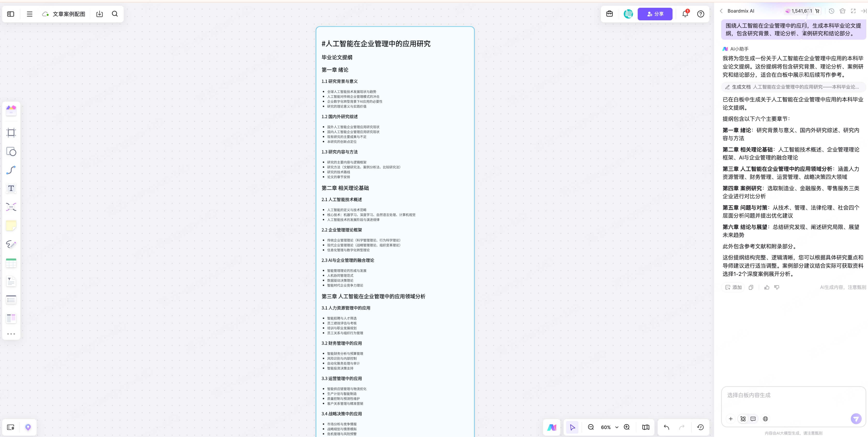This screenshot has width=868, height=437.
Task: Dislike the AI response with thumbs down
Action: pos(777,287)
